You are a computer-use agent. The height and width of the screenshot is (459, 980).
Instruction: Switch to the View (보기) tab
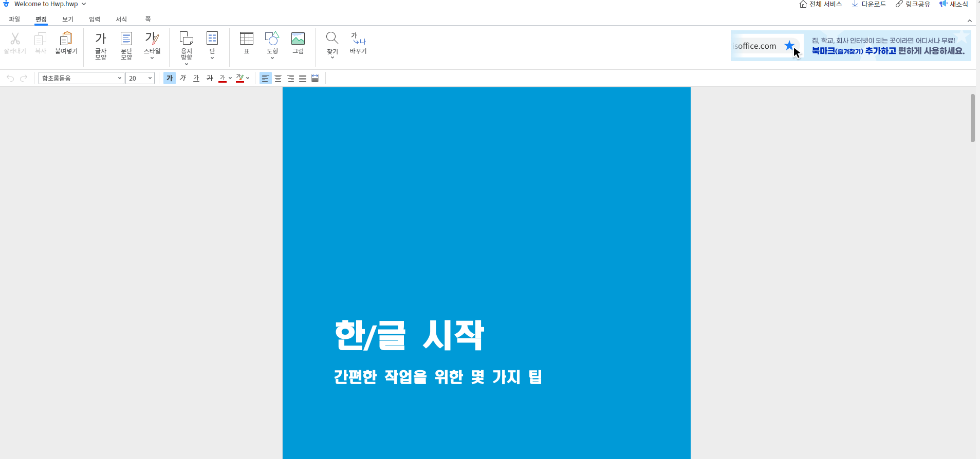(x=68, y=20)
